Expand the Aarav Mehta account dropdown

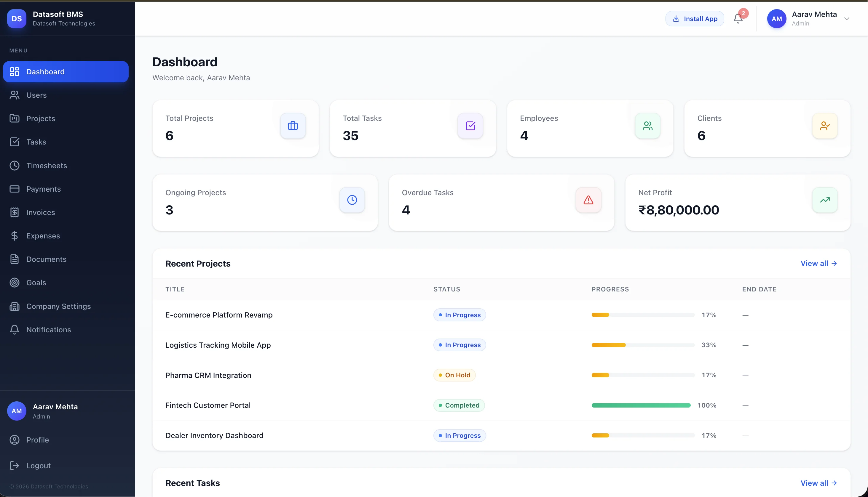[847, 19]
